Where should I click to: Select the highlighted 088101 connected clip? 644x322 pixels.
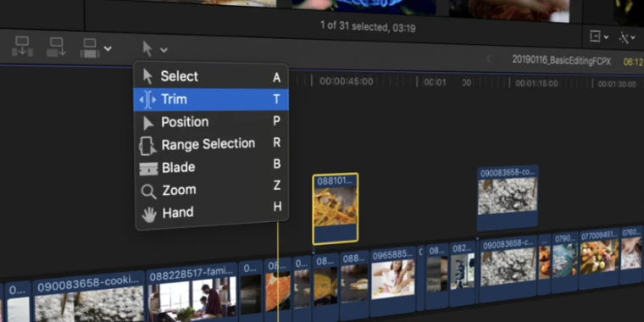(x=336, y=208)
